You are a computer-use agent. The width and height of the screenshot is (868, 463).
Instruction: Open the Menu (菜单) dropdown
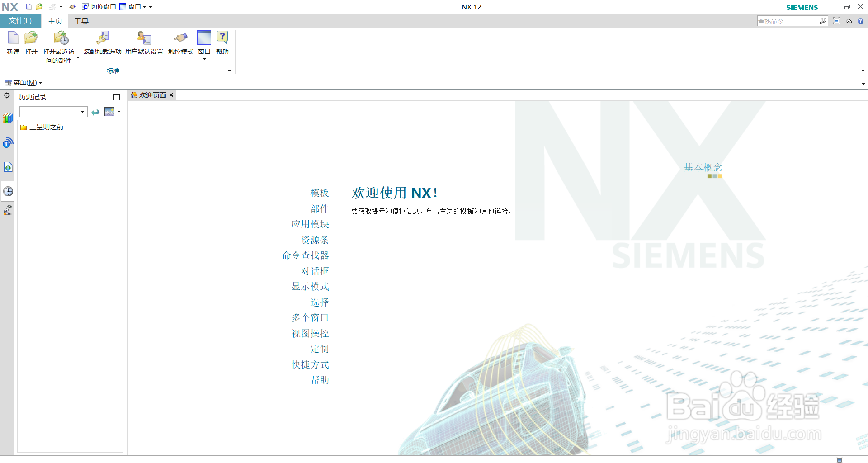[24, 83]
